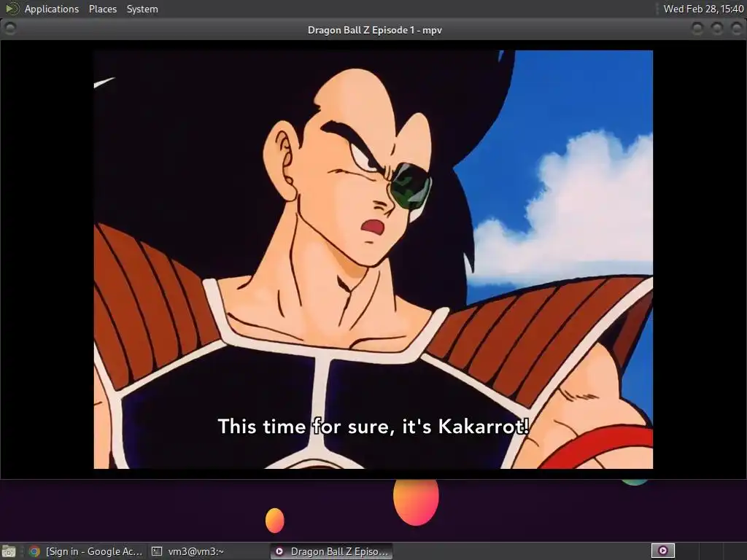Viewport: 747px width, 560px height.
Task: Switch to the Sign in - Google Accounts Chrome window
Action: 86,551
